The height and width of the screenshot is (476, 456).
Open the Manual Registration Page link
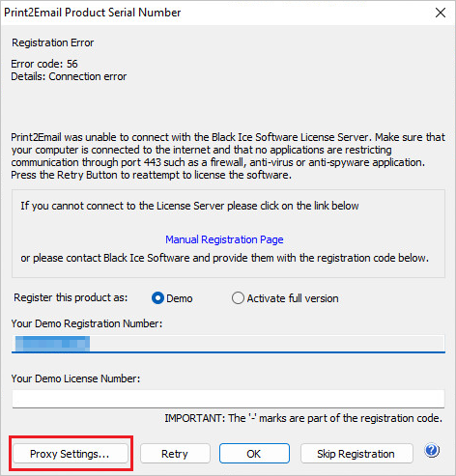pyautogui.click(x=224, y=239)
